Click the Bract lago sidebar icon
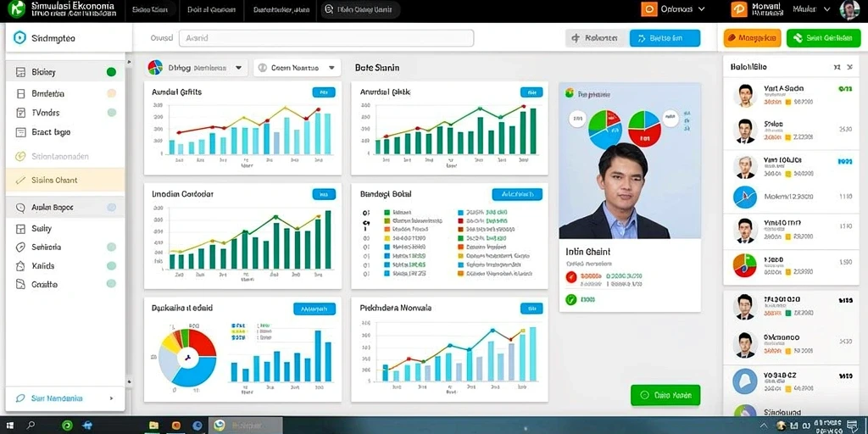The image size is (868, 434). pyautogui.click(x=21, y=132)
